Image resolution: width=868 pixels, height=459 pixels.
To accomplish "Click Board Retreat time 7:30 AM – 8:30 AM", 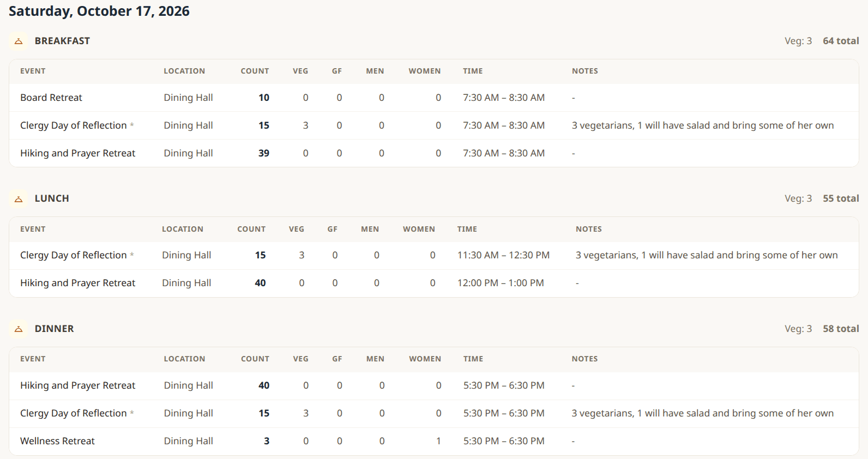I will (504, 98).
